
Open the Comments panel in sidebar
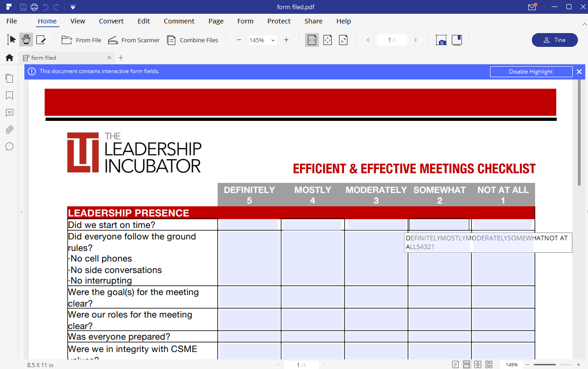click(x=9, y=113)
